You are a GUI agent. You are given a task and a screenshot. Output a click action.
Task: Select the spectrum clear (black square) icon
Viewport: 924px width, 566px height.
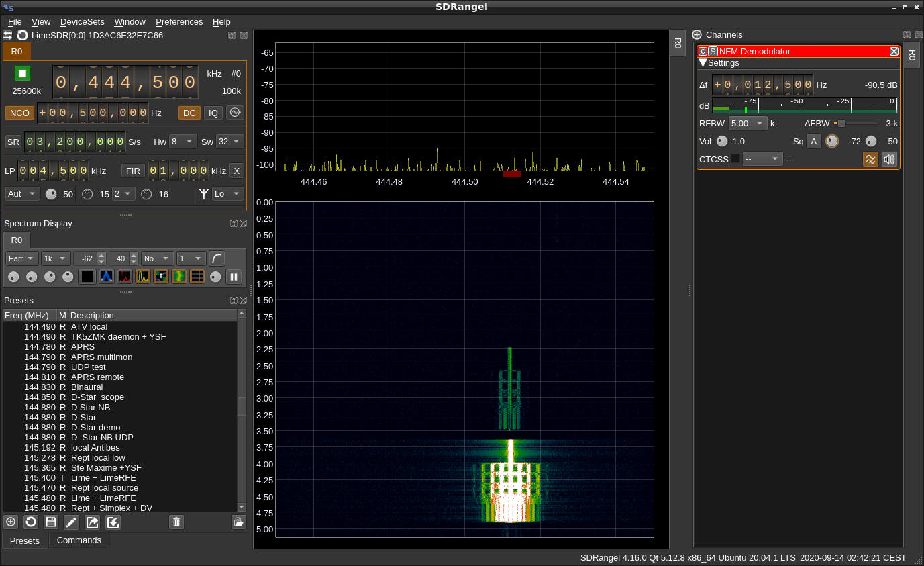coord(87,276)
